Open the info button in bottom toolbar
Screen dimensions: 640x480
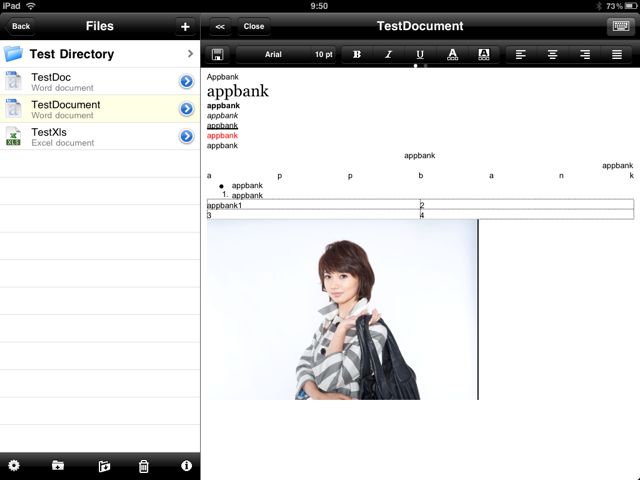point(186,466)
